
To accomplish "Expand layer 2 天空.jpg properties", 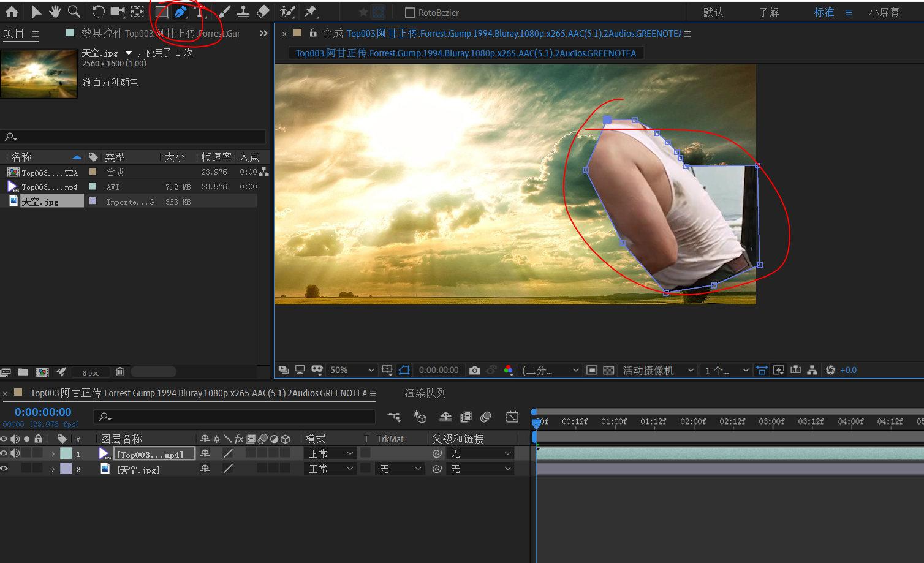I will 53,469.
